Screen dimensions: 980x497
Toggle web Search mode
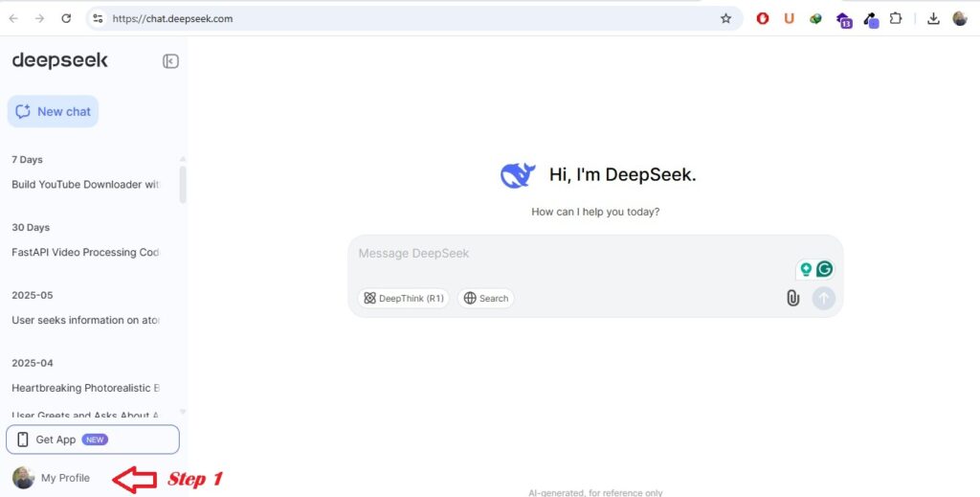pos(486,298)
